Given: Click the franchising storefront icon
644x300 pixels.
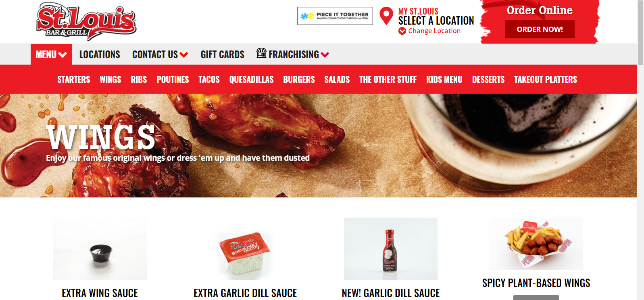Looking at the screenshot, I should [261, 53].
